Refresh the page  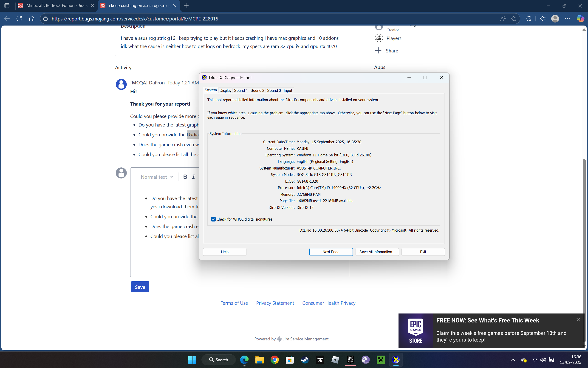point(19,18)
